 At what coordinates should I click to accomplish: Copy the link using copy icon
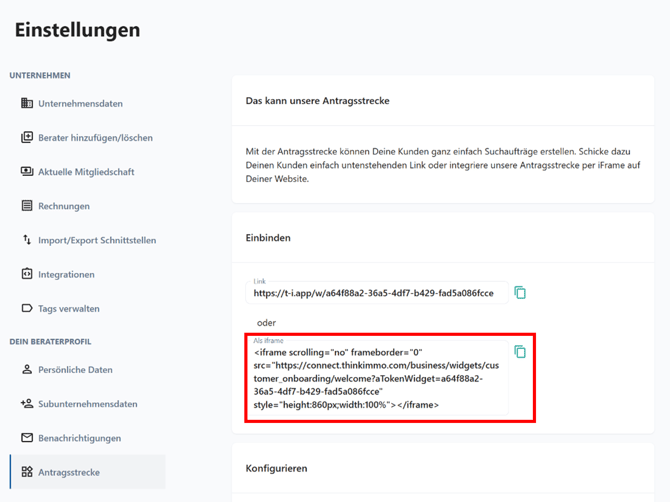click(520, 293)
